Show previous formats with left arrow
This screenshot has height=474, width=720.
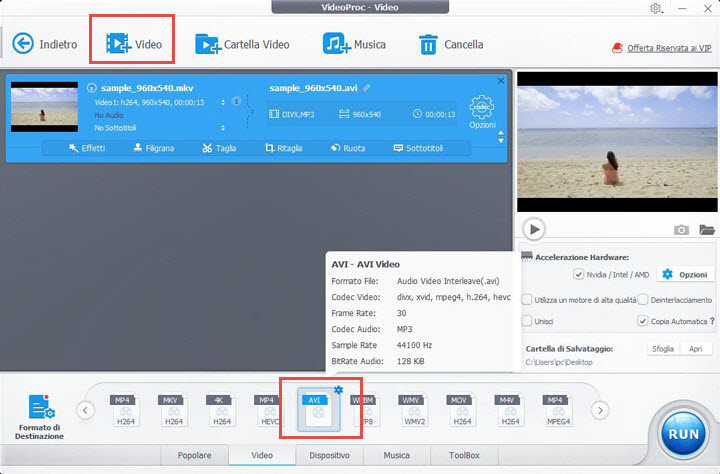[x=85, y=410]
